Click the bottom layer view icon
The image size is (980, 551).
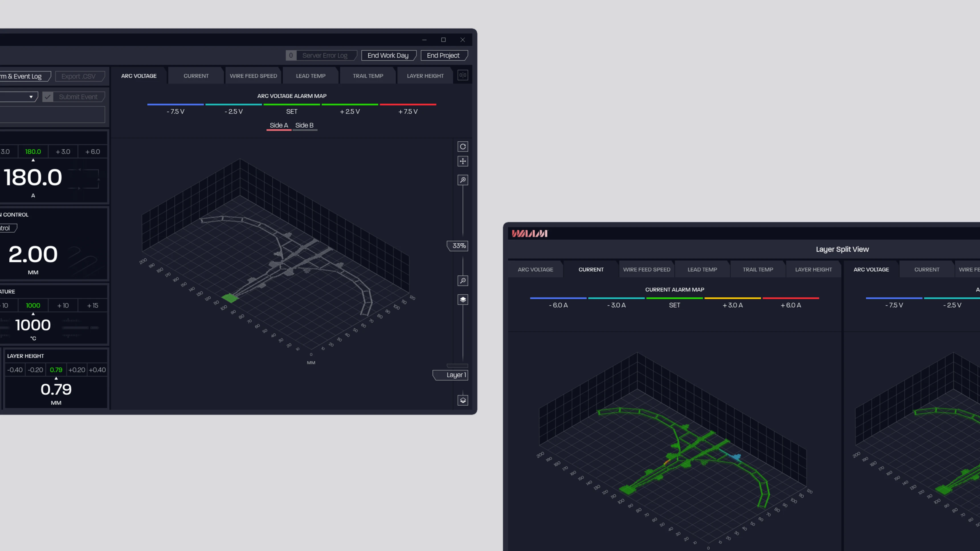[463, 400]
